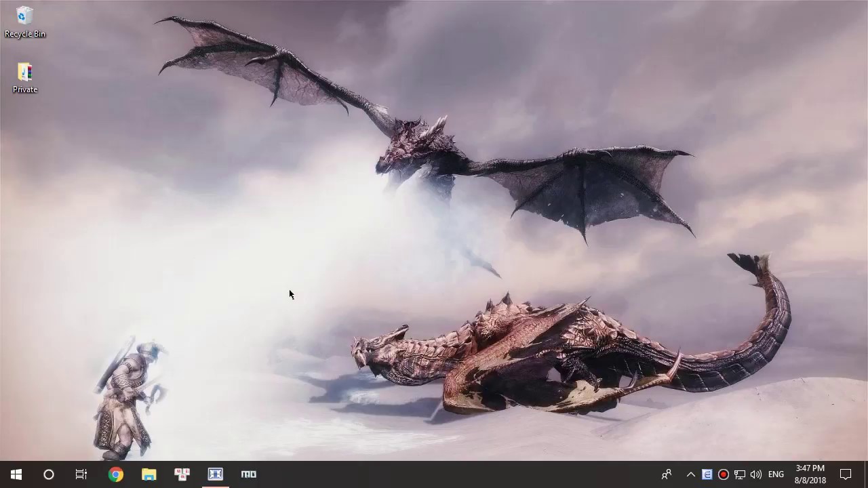The height and width of the screenshot is (488, 868).
Task: Switch to the active blue-arrows taskbar app
Action: [216, 474]
